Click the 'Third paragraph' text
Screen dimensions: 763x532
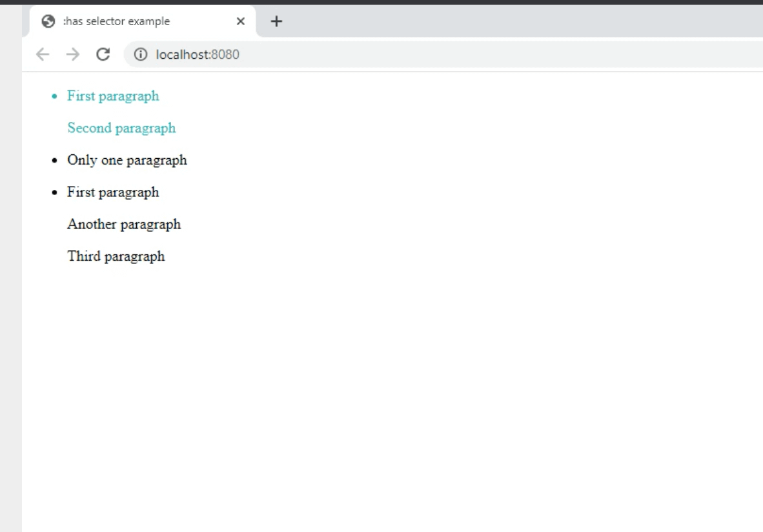coord(116,256)
